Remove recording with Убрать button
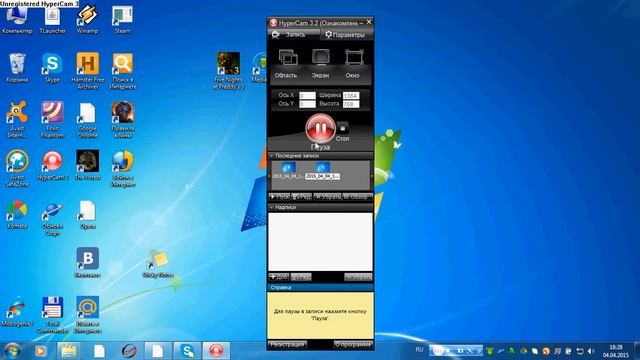The width and height of the screenshot is (640, 360). tap(327, 197)
